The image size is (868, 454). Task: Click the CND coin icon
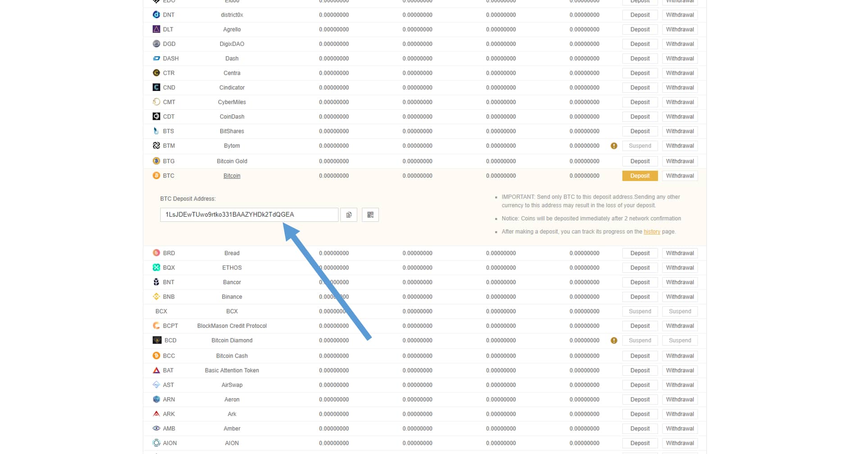[156, 87]
